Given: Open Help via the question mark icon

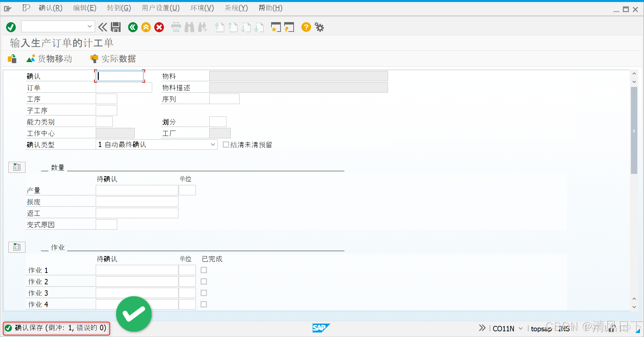Looking at the screenshot, I should (306, 27).
